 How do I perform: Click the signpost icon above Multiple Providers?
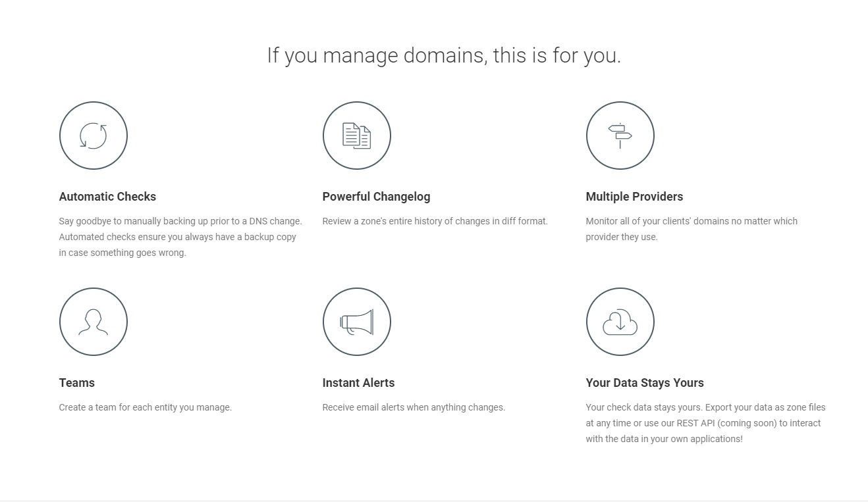pos(620,136)
